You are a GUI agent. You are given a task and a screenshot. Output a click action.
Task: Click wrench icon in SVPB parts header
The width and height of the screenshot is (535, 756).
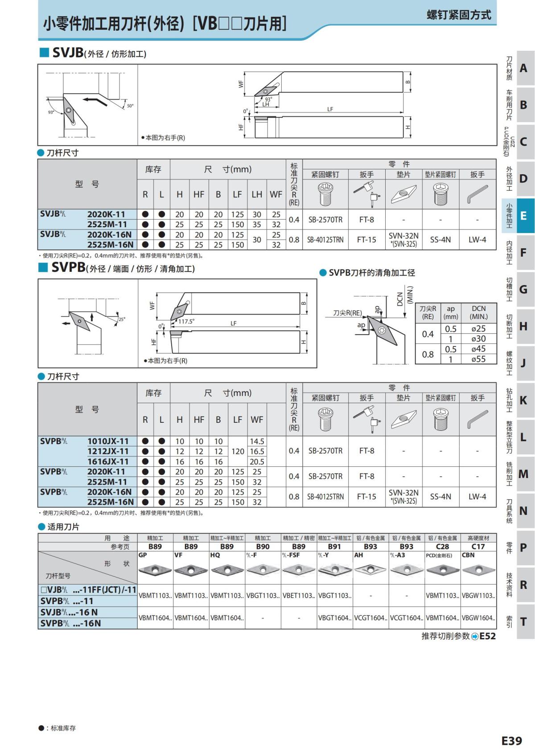pos(366,419)
